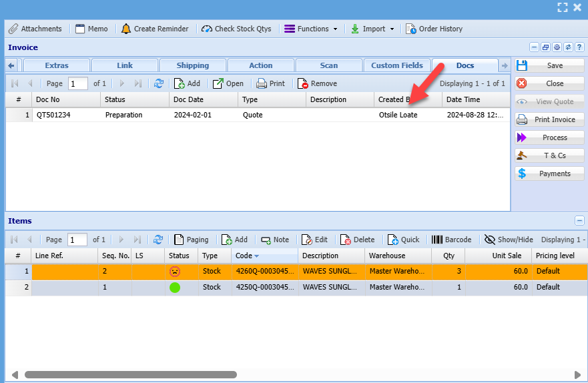Print the selected document
This screenshot has height=383, width=588.
(271, 83)
